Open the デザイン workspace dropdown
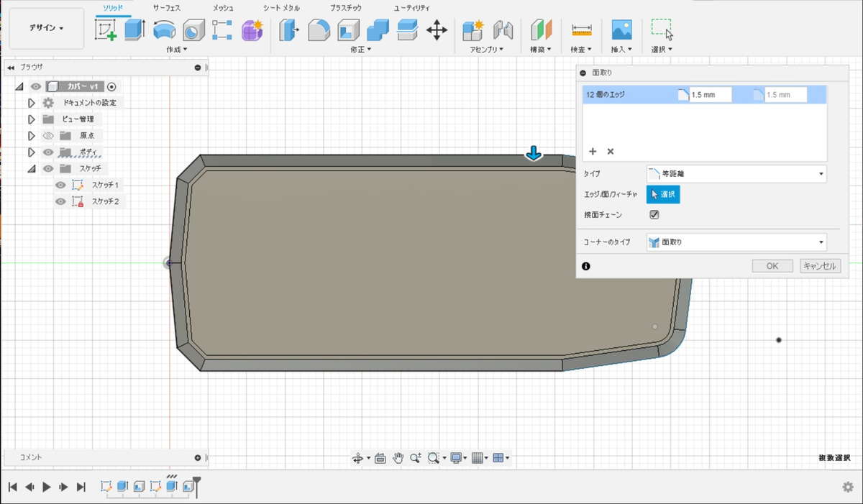 (46, 28)
